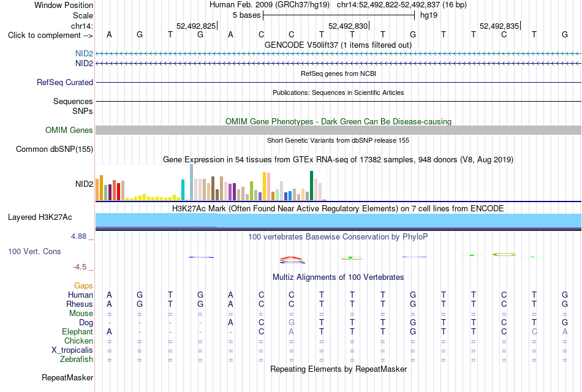Click the light-blue H3K27Ac signal band

pyautogui.click(x=339, y=220)
